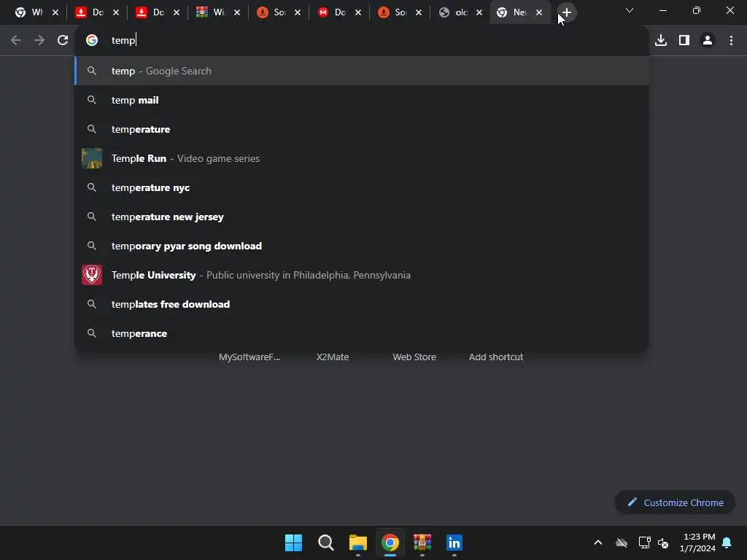Click Add shortcut

(x=496, y=357)
